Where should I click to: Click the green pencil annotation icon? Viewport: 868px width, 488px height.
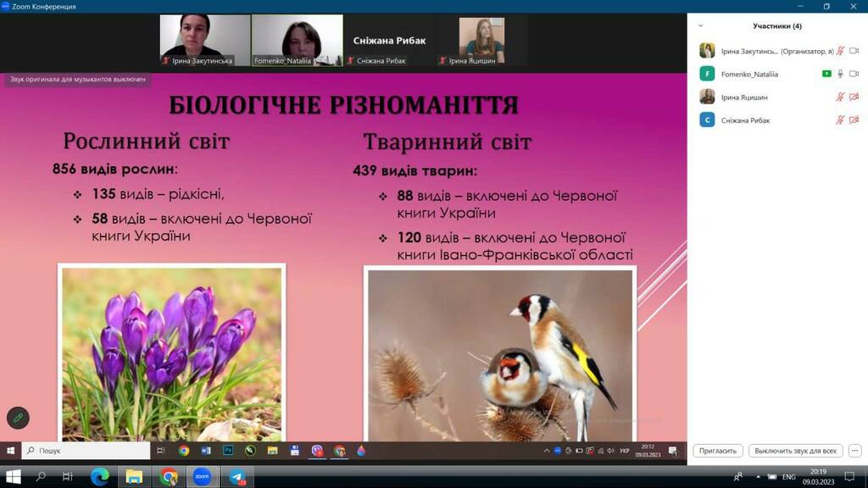pyautogui.click(x=18, y=418)
